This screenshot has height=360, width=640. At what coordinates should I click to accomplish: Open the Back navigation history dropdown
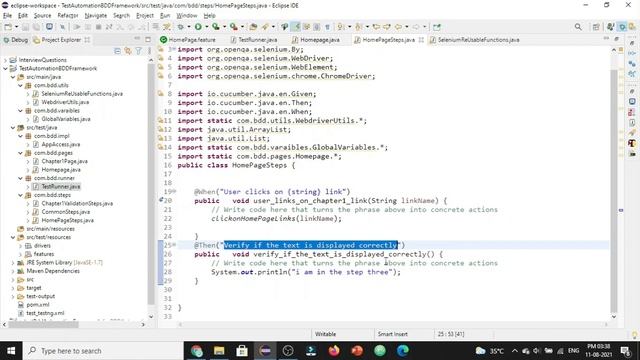(407, 27)
